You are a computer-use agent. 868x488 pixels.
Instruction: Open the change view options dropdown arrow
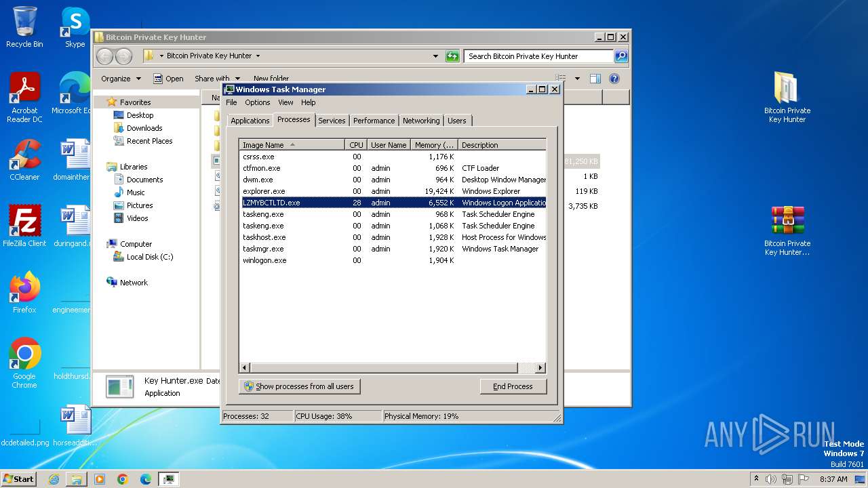[x=577, y=79]
